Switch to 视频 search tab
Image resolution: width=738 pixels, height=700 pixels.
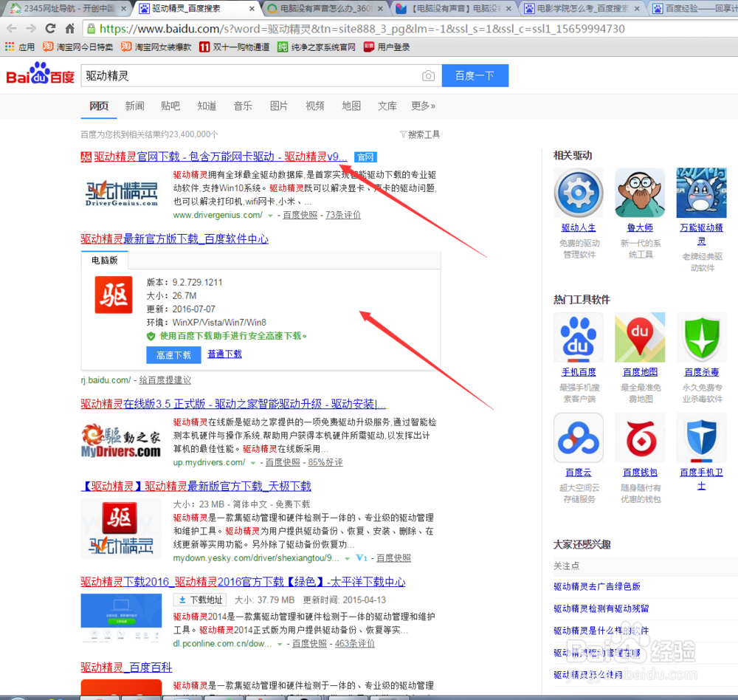315,106
